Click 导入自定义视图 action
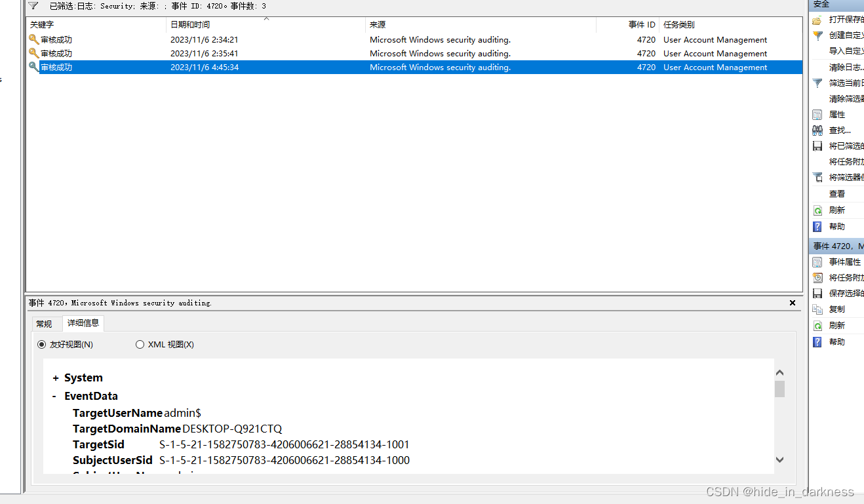The width and height of the screenshot is (864, 504). pyautogui.click(x=846, y=51)
